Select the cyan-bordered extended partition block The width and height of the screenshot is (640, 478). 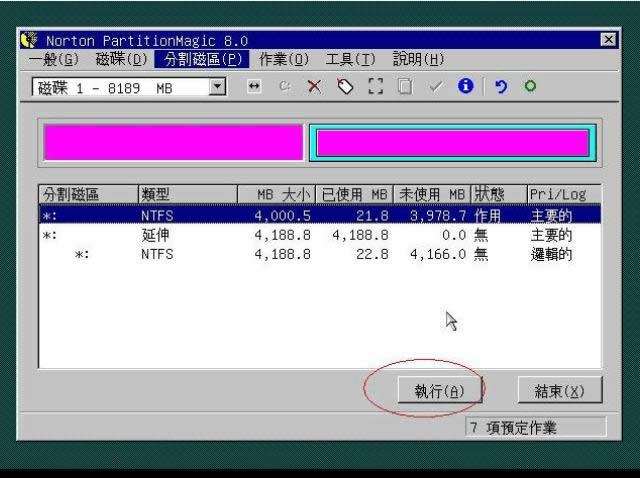click(453, 143)
